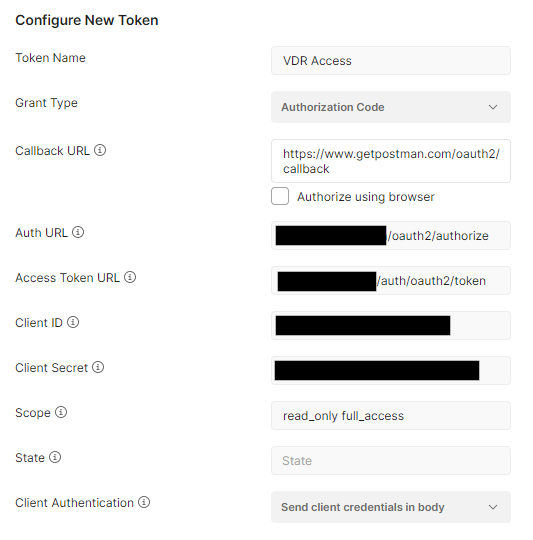Image resolution: width=533 pixels, height=540 pixels.
Task: Open the Client Authentication dropdown
Action: coord(391,507)
